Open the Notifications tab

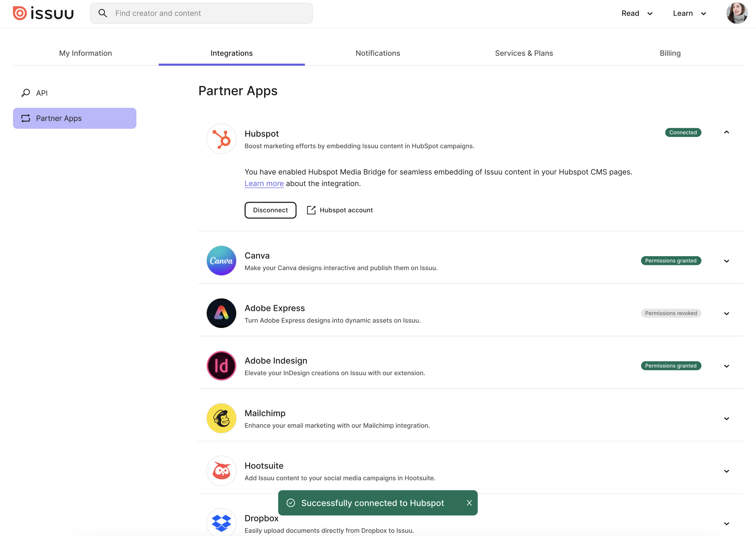[x=378, y=53]
